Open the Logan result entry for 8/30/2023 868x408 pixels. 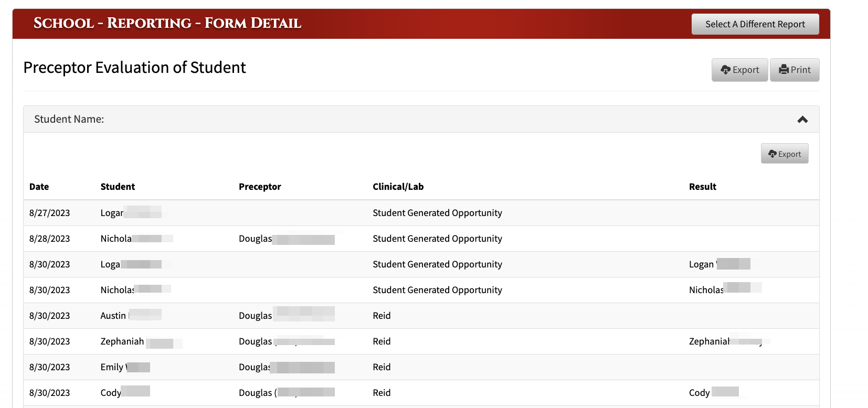pos(719,264)
